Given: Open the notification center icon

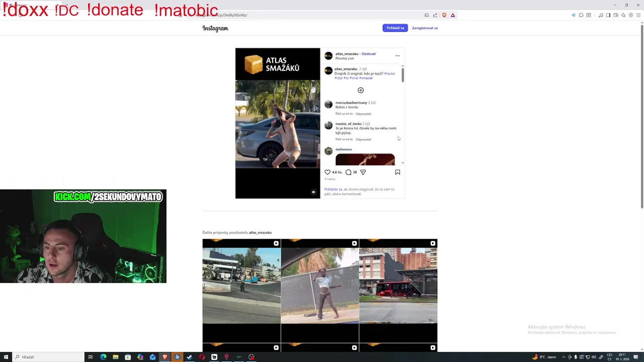Looking at the screenshot, I should pyautogui.click(x=636, y=357).
